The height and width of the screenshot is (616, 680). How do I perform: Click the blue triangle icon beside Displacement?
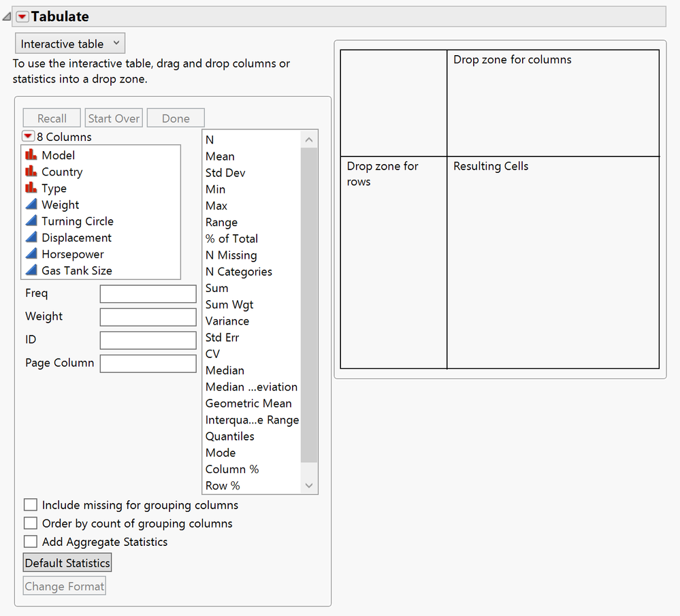pos(31,238)
